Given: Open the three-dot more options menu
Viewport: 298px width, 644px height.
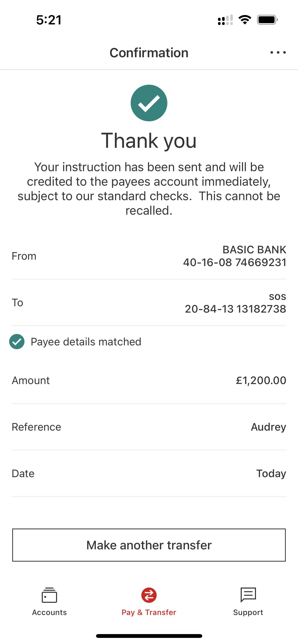Looking at the screenshot, I should (278, 53).
